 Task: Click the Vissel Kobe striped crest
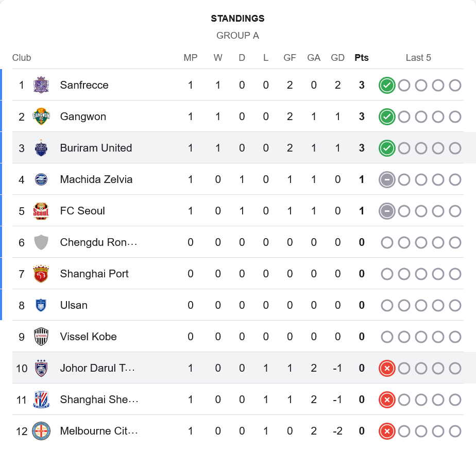(x=41, y=337)
